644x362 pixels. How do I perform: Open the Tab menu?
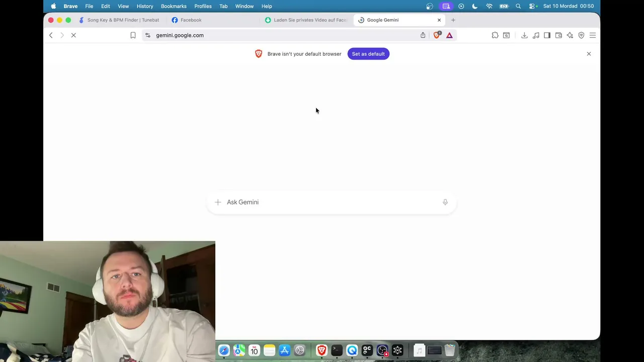point(223,6)
